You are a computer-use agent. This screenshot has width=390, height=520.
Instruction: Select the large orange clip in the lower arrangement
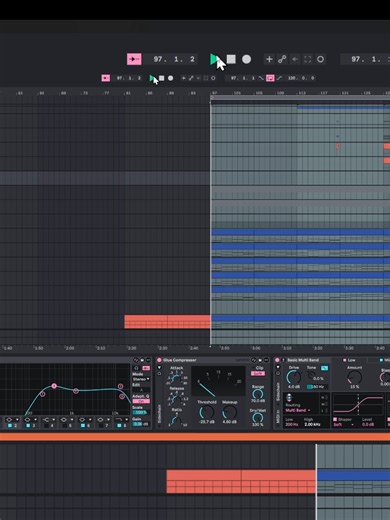pyautogui.click(x=241, y=481)
